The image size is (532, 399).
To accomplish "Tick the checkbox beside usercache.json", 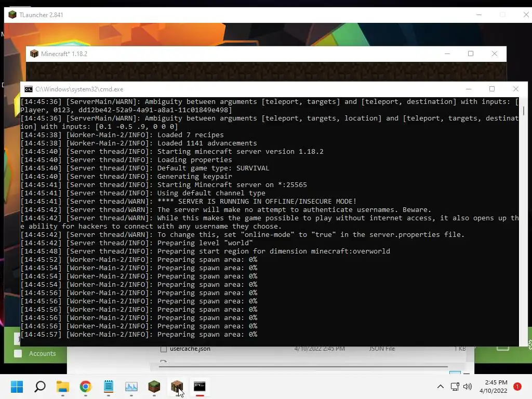I will (164, 349).
